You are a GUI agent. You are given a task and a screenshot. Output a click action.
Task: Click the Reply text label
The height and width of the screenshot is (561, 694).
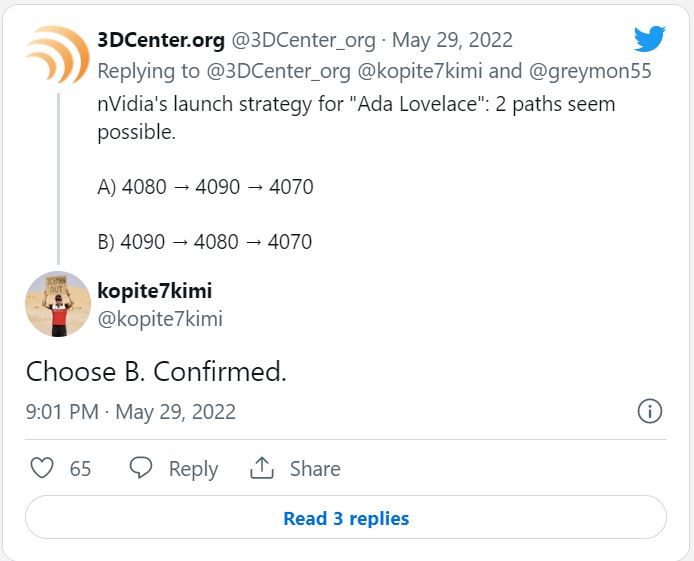pos(193,469)
